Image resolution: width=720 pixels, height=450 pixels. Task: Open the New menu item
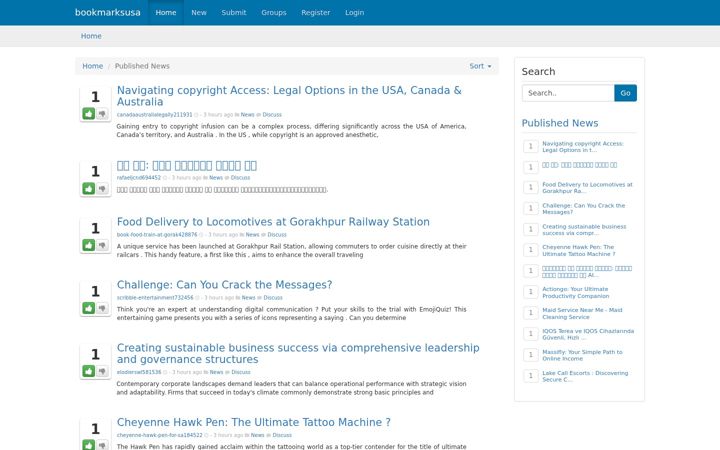tap(199, 12)
